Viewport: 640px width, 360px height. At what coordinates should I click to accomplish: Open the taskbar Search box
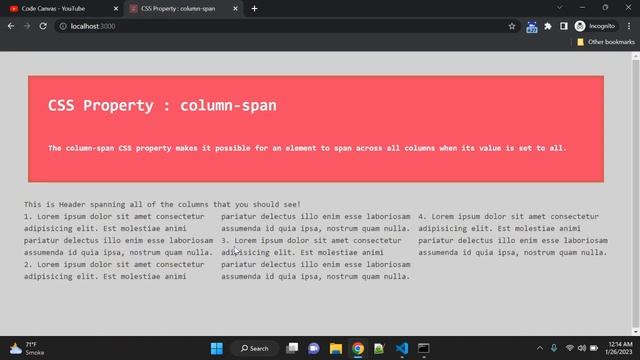click(x=255, y=349)
